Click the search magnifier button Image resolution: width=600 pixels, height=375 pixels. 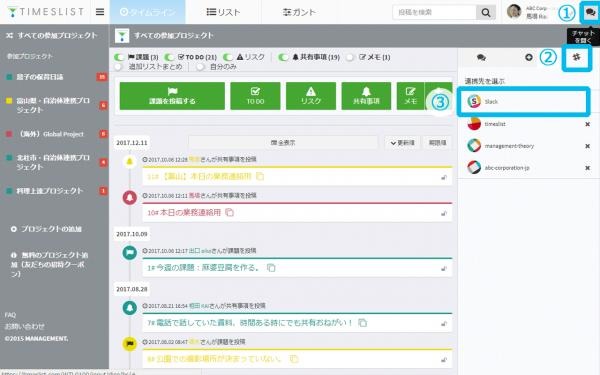pyautogui.click(x=486, y=13)
